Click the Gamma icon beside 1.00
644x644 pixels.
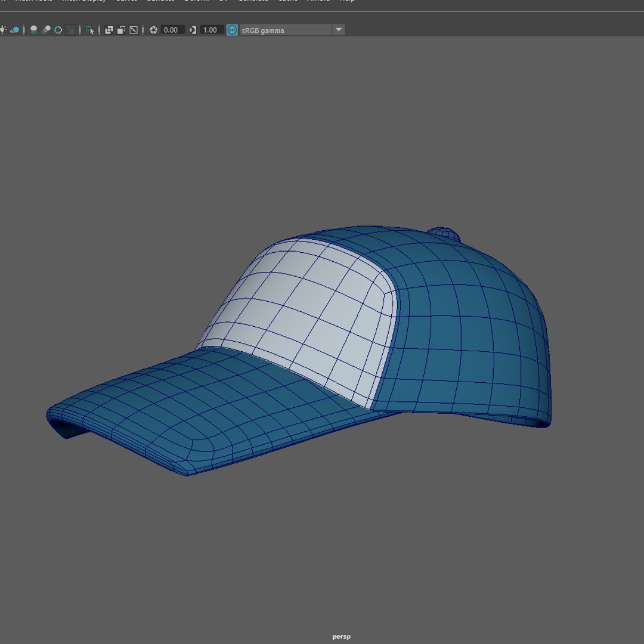click(x=193, y=30)
